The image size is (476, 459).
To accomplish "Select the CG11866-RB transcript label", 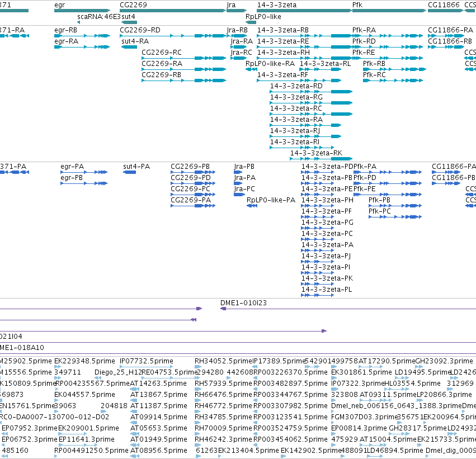I will [x=450, y=41].
